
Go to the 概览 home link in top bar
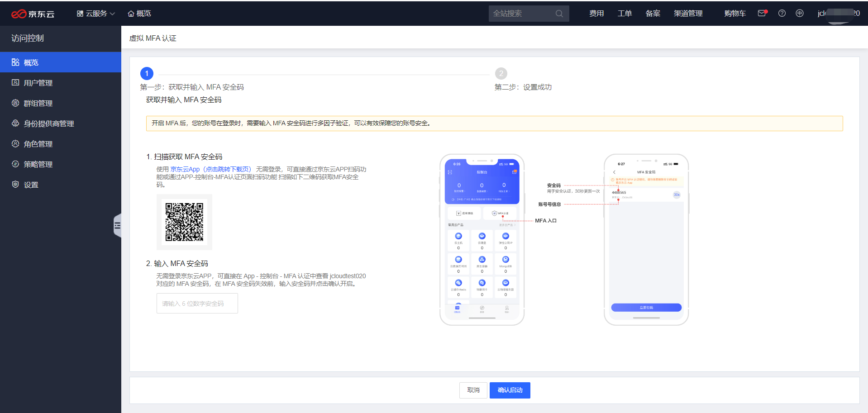(x=139, y=14)
